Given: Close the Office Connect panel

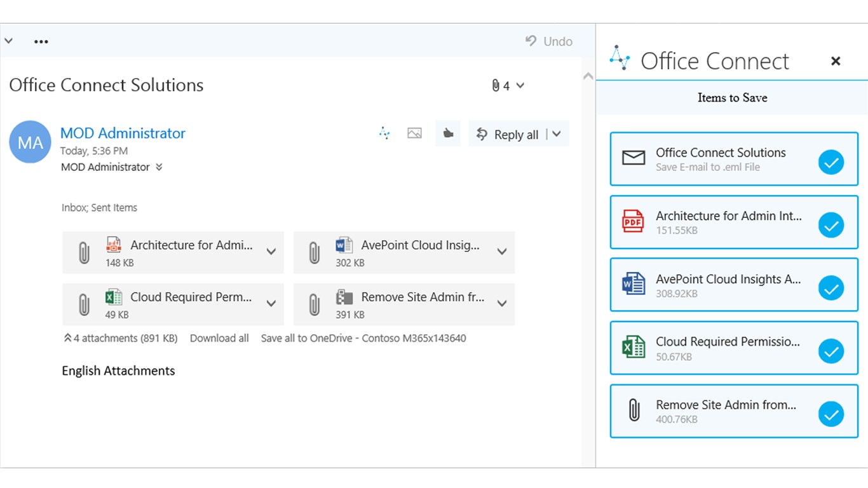Looking at the screenshot, I should [836, 61].
